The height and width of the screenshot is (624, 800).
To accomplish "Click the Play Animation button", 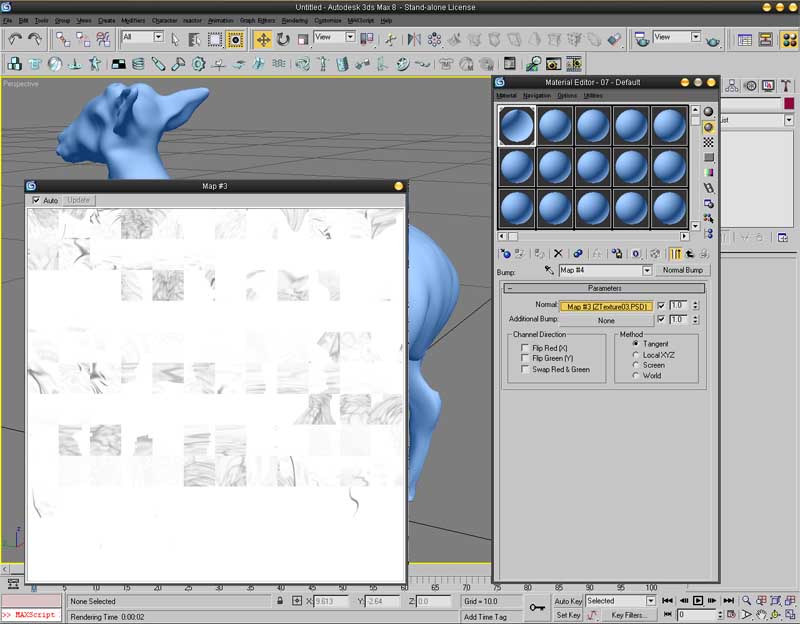I will [x=698, y=601].
